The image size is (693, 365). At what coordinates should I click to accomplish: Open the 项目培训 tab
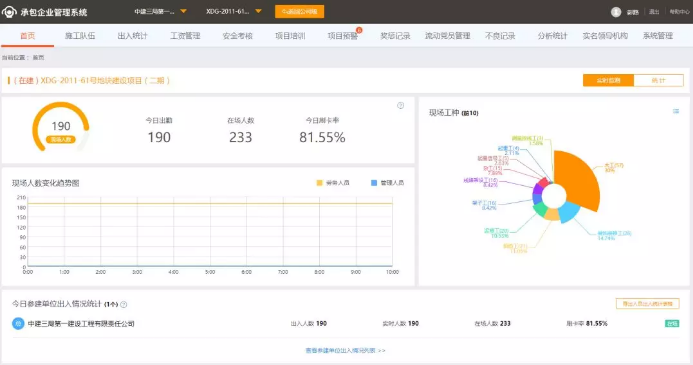point(290,36)
